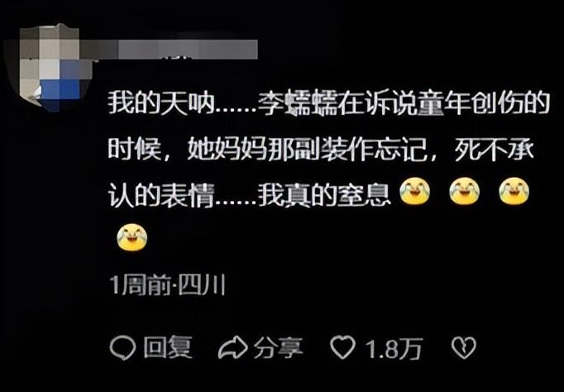The width and height of the screenshot is (564, 392).
Task: Click the middle laughing-crying emoji on the third line
Action: [465, 191]
